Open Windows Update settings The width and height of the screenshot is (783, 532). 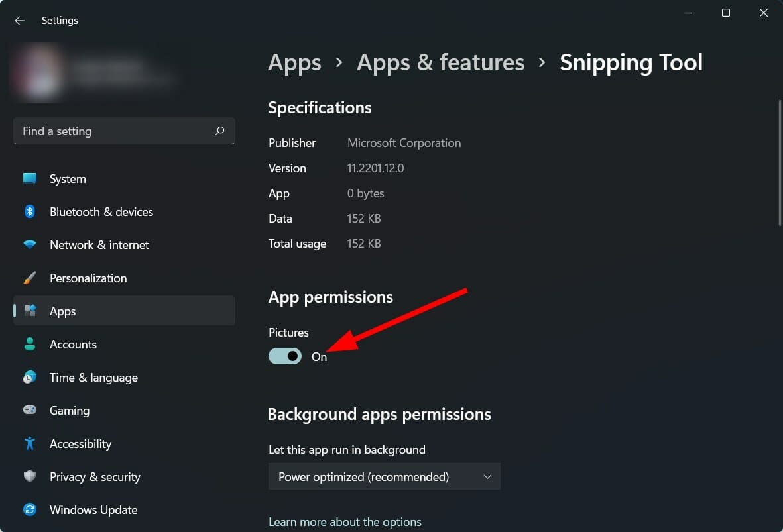point(93,509)
